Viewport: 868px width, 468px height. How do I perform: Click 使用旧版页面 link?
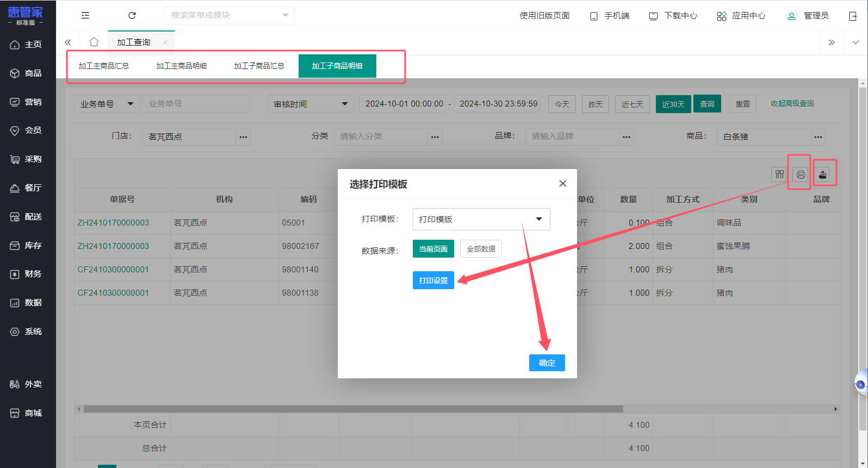(x=544, y=16)
